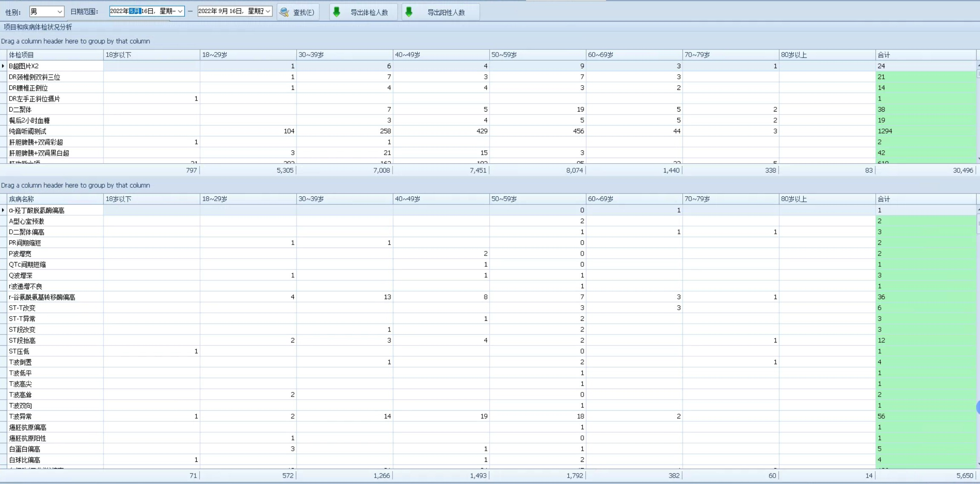Open the start date picker dropdown

[180, 12]
